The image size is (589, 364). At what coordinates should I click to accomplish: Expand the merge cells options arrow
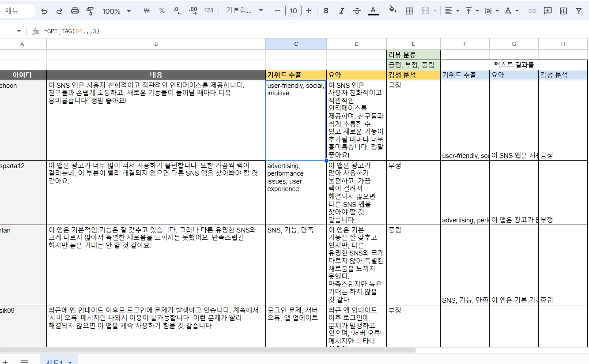pyautogui.click(x=435, y=11)
